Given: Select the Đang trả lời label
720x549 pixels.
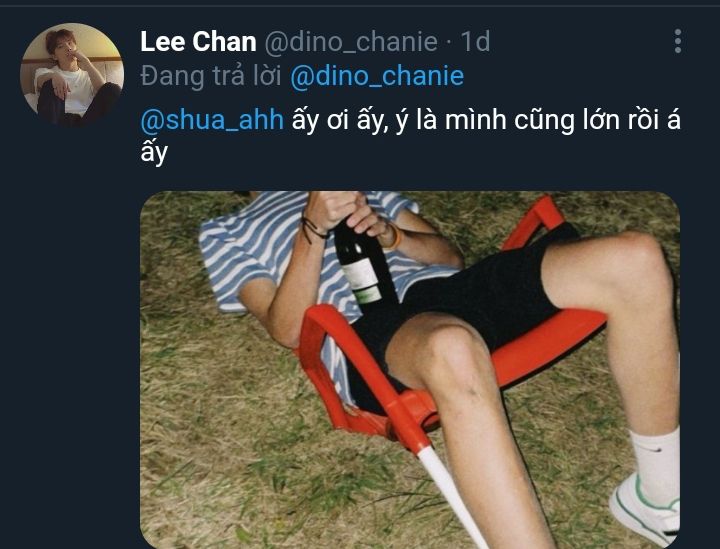Looking at the screenshot, I should [211, 76].
